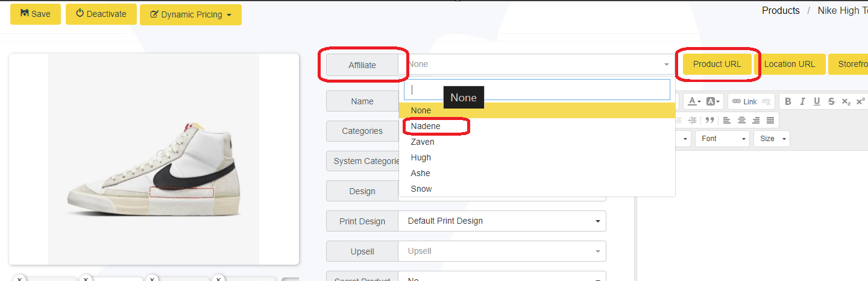Image resolution: width=868 pixels, height=281 pixels.
Task: Apply subscript formatting
Action: tap(846, 102)
